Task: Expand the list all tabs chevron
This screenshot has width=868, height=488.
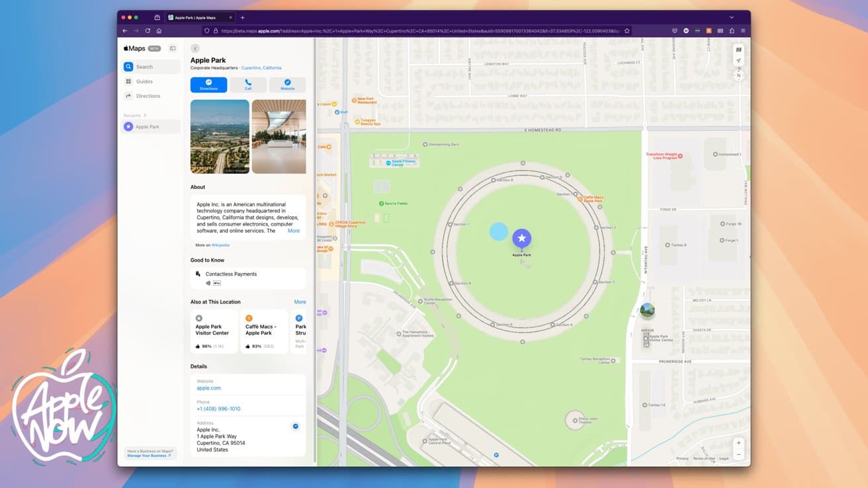Action: click(732, 17)
